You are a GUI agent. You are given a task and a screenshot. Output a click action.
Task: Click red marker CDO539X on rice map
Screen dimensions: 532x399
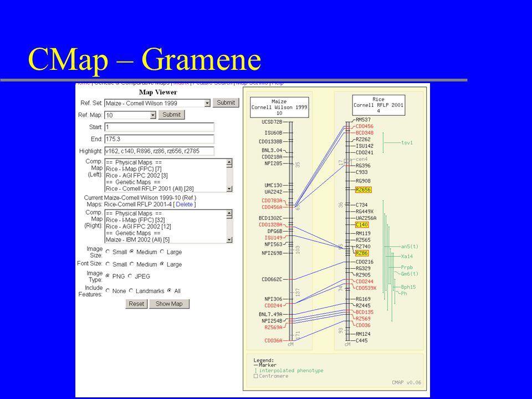pyautogui.click(x=366, y=288)
